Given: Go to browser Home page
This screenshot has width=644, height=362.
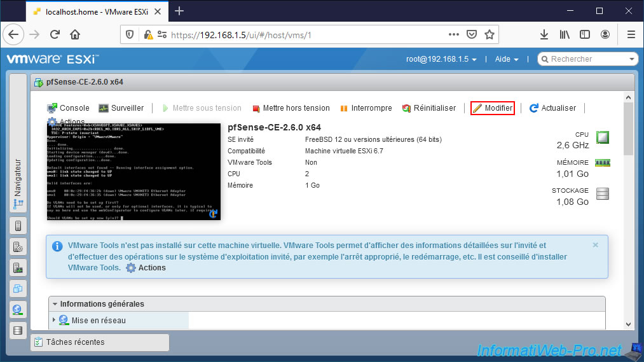Looking at the screenshot, I should tap(75, 34).
